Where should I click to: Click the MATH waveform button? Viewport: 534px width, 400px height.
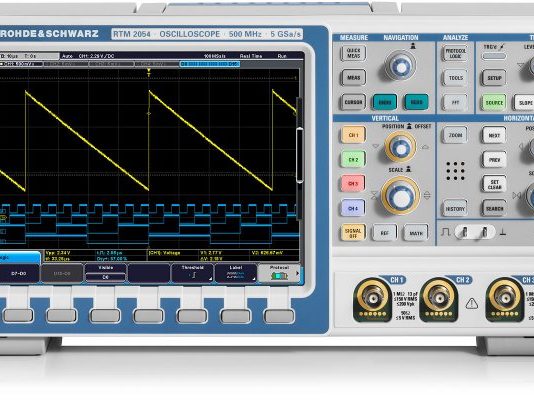pos(416,233)
